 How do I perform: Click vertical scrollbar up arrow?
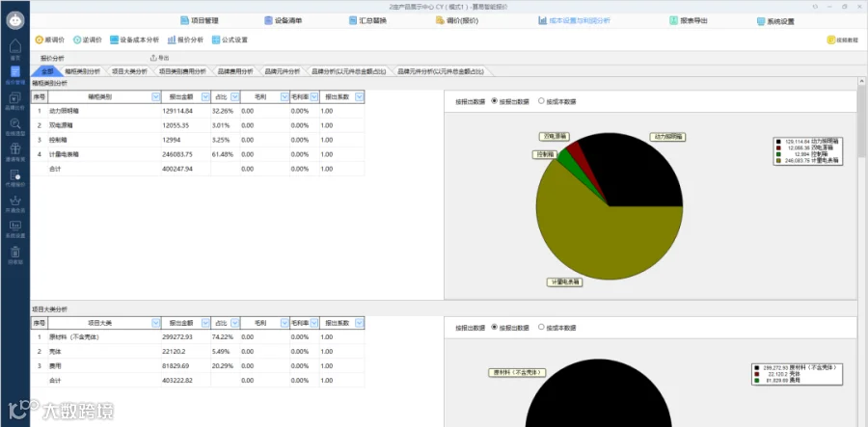point(862,81)
